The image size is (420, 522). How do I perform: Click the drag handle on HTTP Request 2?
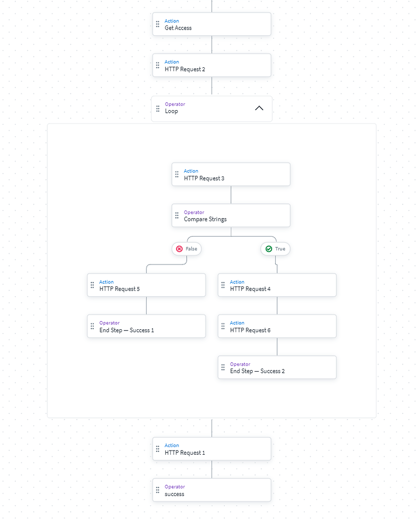(x=157, y=66)
